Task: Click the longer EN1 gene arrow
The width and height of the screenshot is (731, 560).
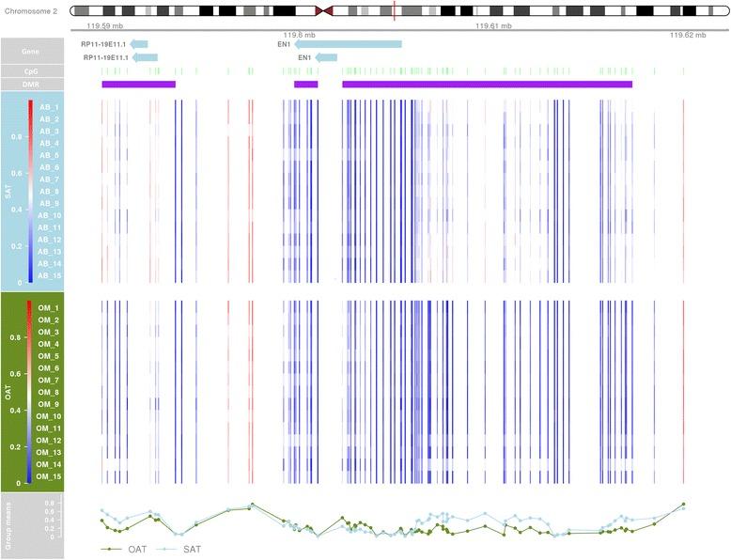Action: [x=349, y=44]
